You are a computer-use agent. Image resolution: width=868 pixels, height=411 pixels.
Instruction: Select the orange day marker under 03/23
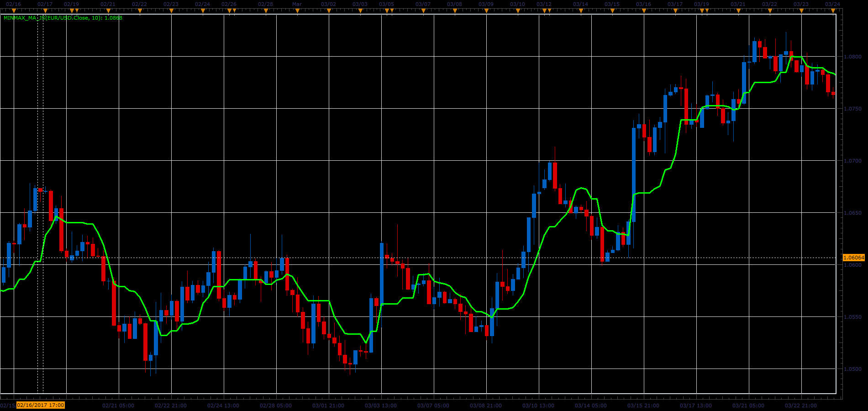801,11
